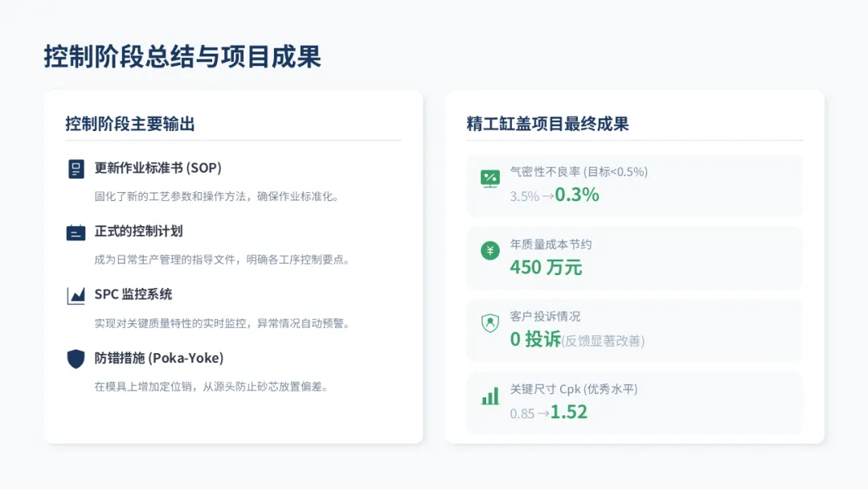Click the 精工缸盖项目最终成果 heading
Screen dimensions: 868x489
547,124
